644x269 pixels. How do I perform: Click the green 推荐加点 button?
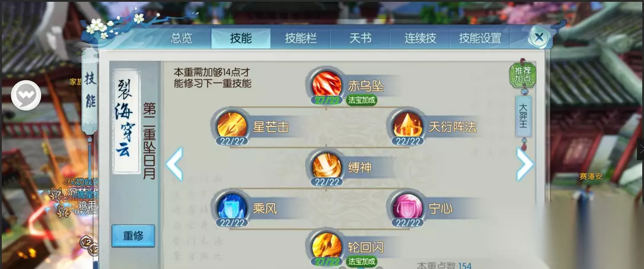coord(523,75)
